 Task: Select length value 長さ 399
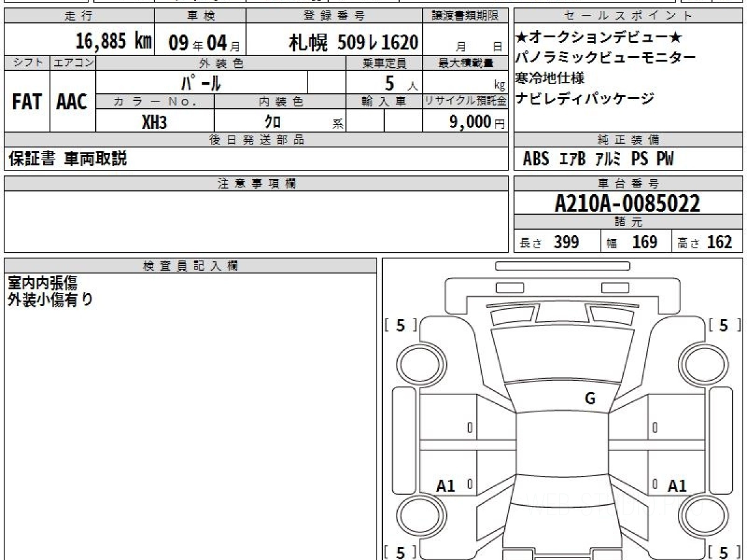[x=549, y=242]
